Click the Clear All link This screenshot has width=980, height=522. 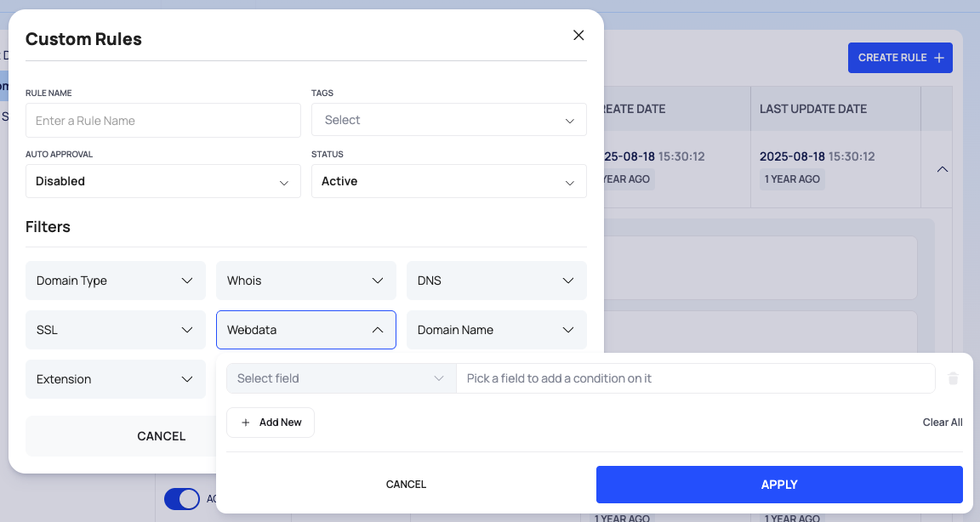click(x=943, y=423)
